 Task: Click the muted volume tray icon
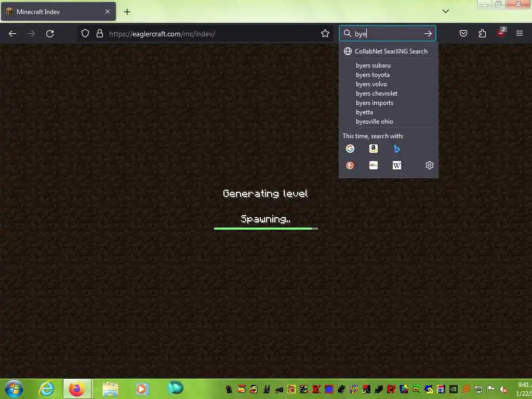click(x=503, y=389)
